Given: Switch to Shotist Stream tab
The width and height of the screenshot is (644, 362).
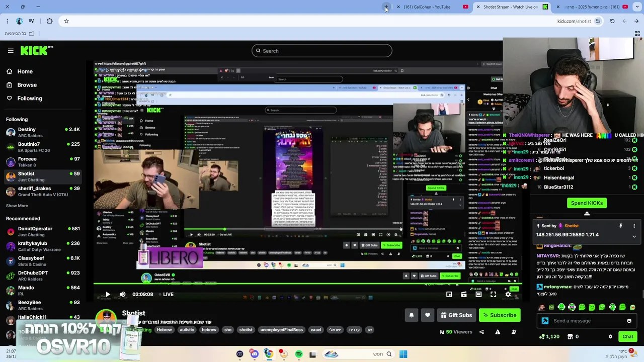Looking at the screenshot, I should pos(511,7).
